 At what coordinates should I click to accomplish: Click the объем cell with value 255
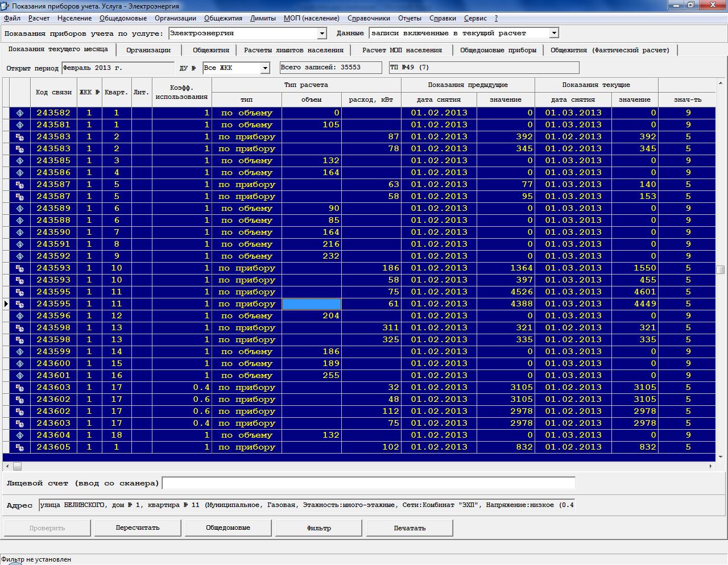[x=312, y=376]
